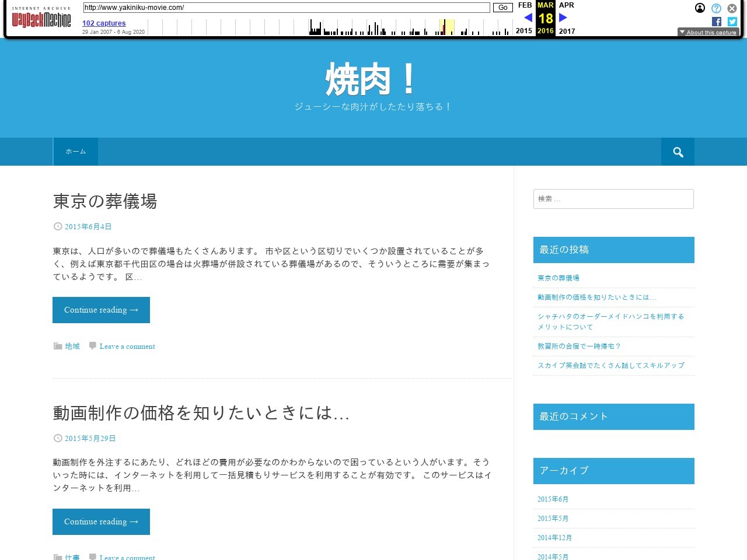The image size is (747, 560).
Task: Close the Wayback toolbar
Action: click(732, 8)
